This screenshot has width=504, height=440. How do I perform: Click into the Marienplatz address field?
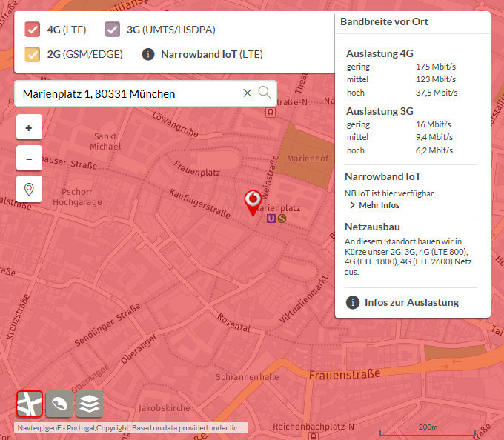[126, 94]
